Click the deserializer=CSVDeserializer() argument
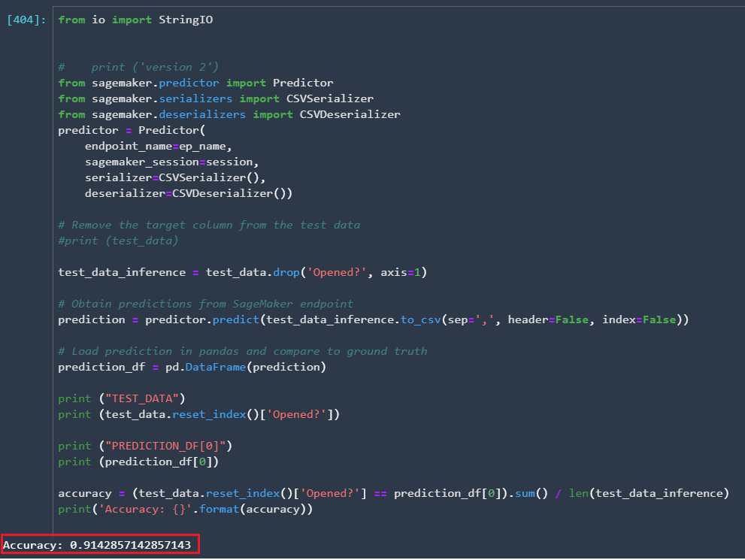Screen dimensions: 745x560 tap(189, 193)
